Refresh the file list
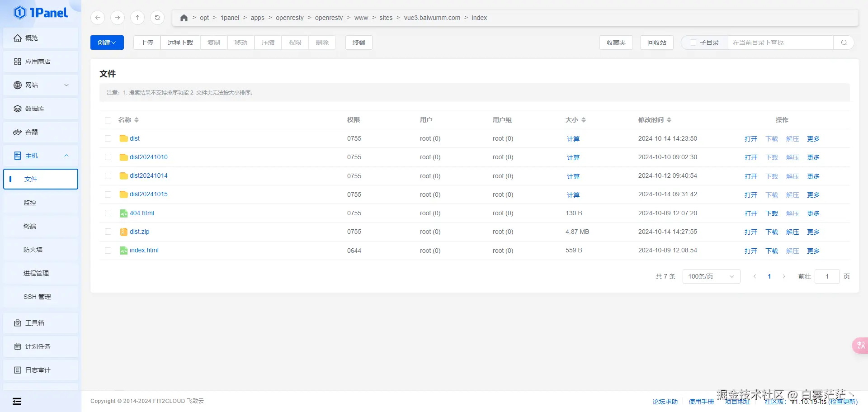Viewport: 868px width, 412px height. [x=157, y=18]
